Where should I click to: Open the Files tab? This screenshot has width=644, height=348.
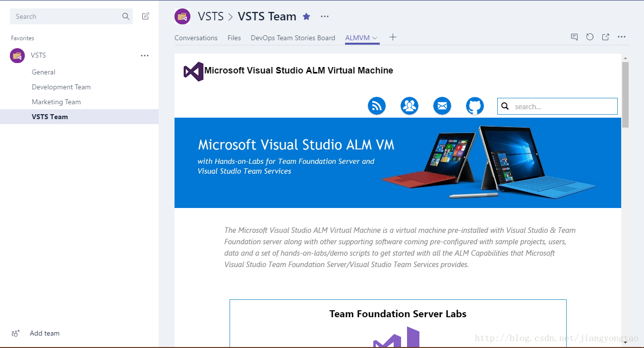click(234, 38)
